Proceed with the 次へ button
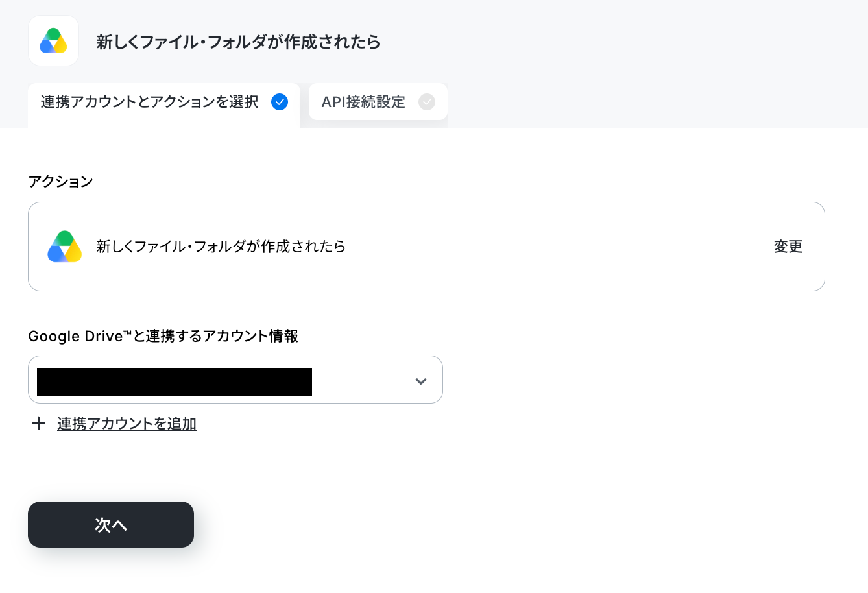The image size is (868, 593). click(x=111, y=524)
